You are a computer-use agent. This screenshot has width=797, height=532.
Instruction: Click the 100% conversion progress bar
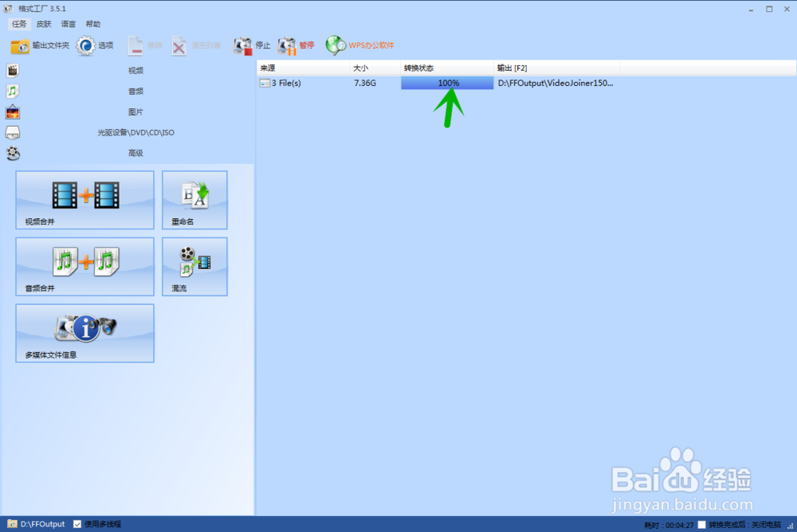(447, 83)
